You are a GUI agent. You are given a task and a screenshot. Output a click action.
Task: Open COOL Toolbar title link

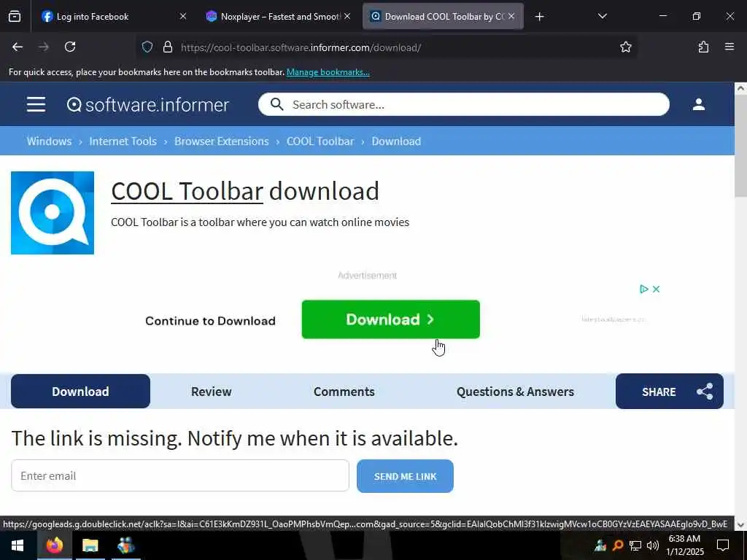[187, 192]
